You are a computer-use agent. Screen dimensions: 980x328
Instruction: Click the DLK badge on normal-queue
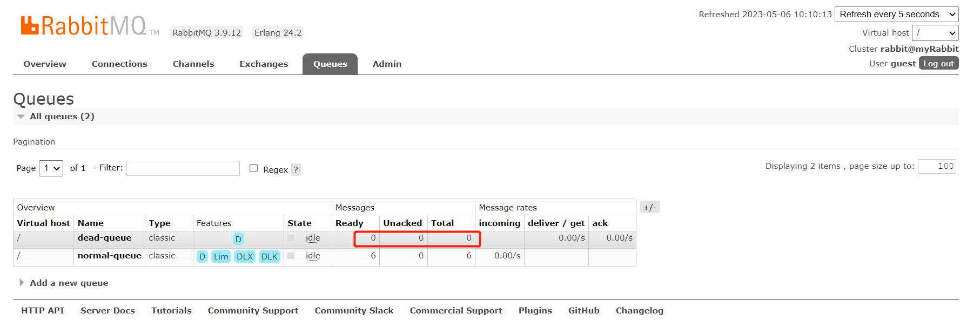coord(269,257)
